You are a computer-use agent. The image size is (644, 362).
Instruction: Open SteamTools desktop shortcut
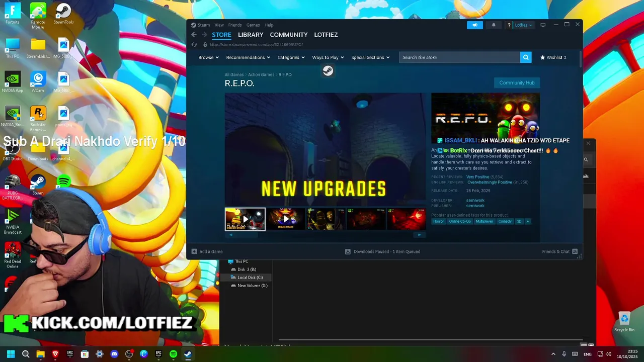coord(63,14)
